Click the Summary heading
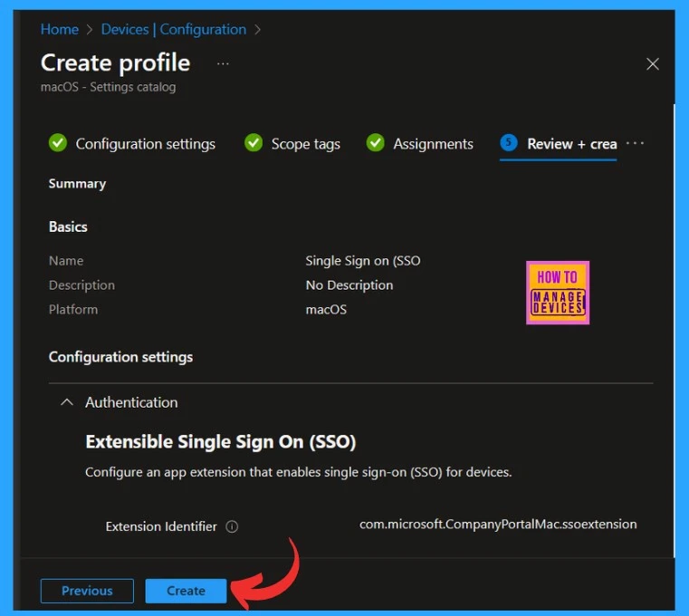The image size is (689, 616). (x=77, y=184)
